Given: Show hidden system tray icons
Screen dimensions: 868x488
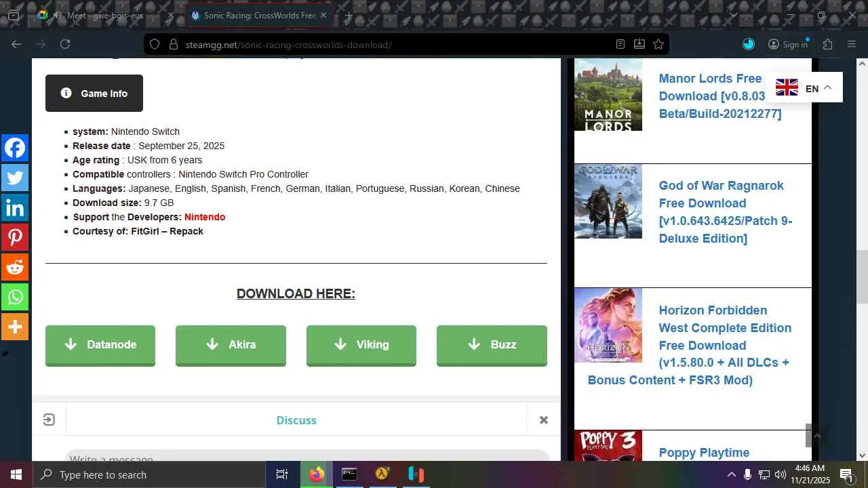Looking at the screenshot, I should tap(731, 474).
